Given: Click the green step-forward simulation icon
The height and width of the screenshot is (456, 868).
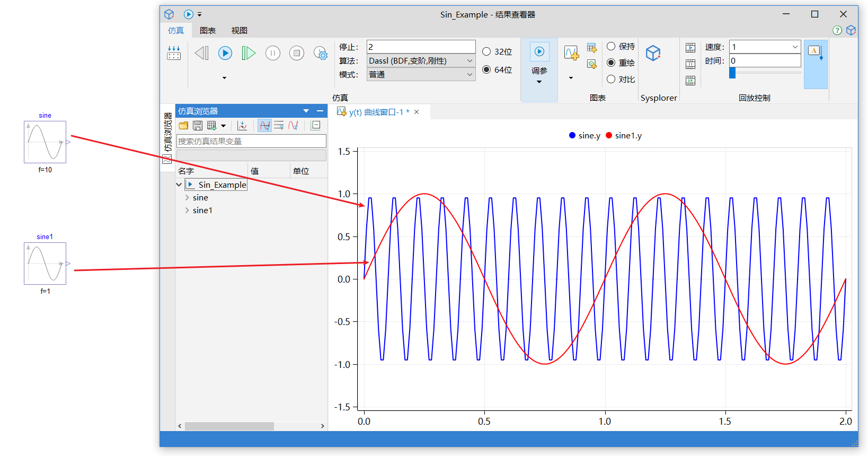Looking at the screenshot, I should click(248, 53).
